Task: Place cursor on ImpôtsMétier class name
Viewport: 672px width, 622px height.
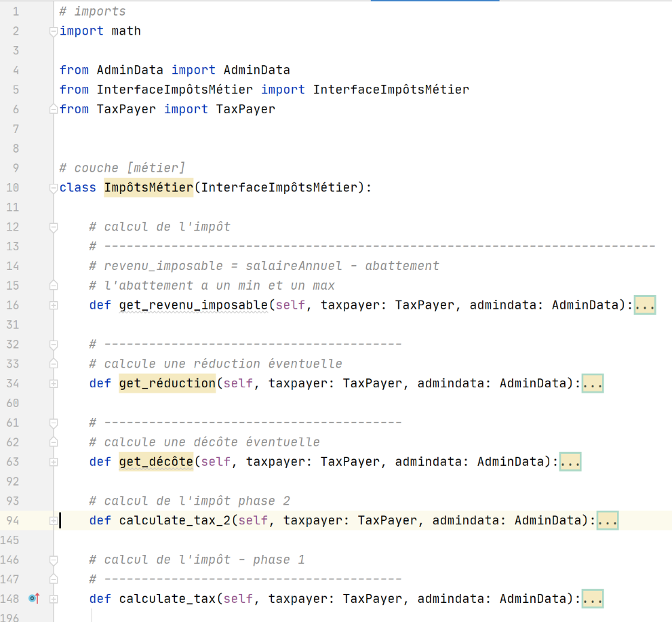Action: pyautogui.click(x=149, y=188)
